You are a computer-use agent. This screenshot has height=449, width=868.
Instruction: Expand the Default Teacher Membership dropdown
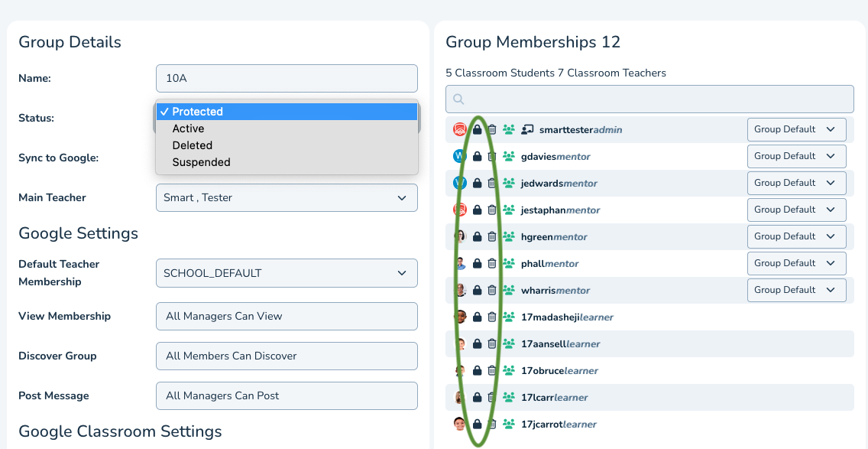[287, 273]
